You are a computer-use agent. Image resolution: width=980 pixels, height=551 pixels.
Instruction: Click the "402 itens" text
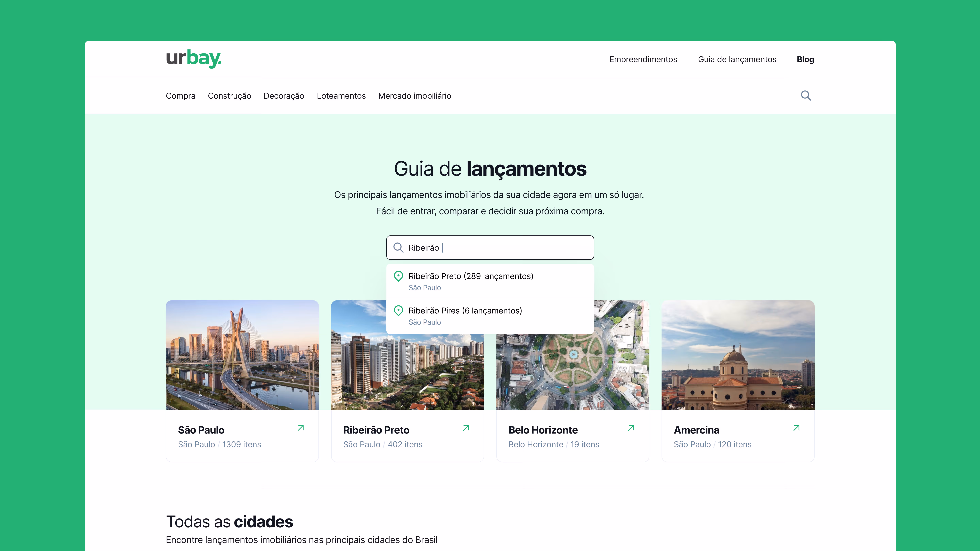[405, 445]
